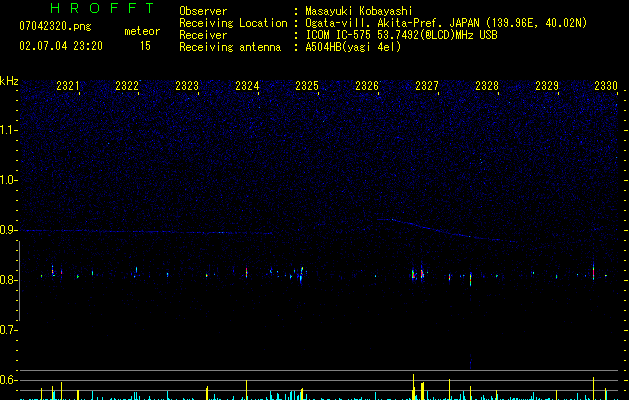Screen dimensions: 629x400
Task: Click the 1.1 kHz axis label
Action: pos(8,130)
